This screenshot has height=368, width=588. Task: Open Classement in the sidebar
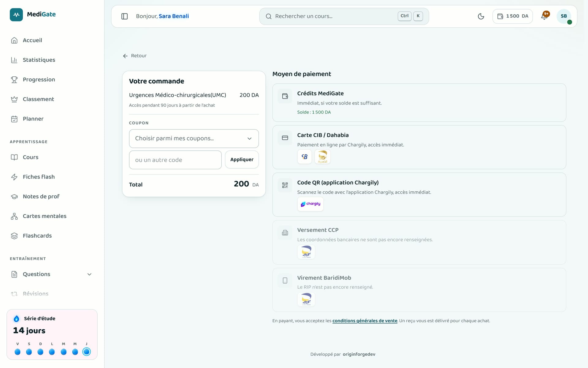tap(52, 99)
